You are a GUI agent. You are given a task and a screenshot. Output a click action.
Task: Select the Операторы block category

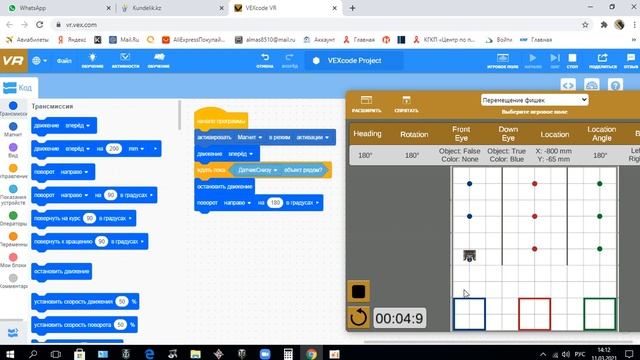(13, 218)
